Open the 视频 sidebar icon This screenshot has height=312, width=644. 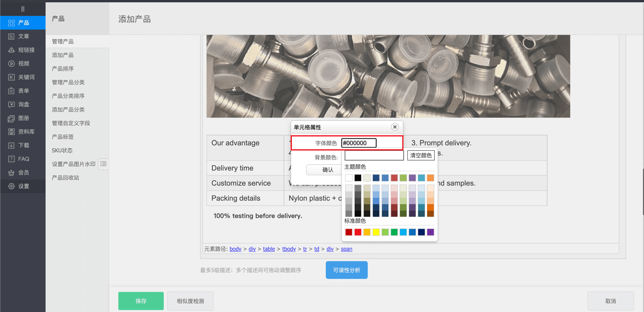12,64
